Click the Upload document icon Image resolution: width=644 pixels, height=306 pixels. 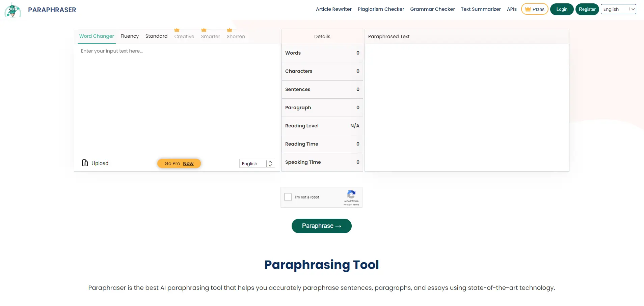click(x=85, y=163)
